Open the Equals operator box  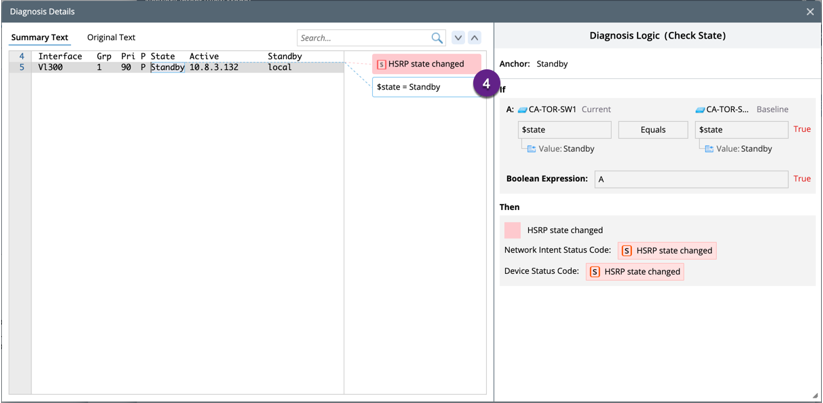pos(653,130)
